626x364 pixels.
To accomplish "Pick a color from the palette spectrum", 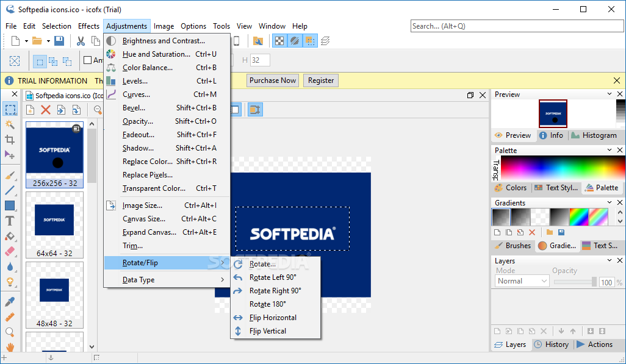I will (x=563, y=168).
